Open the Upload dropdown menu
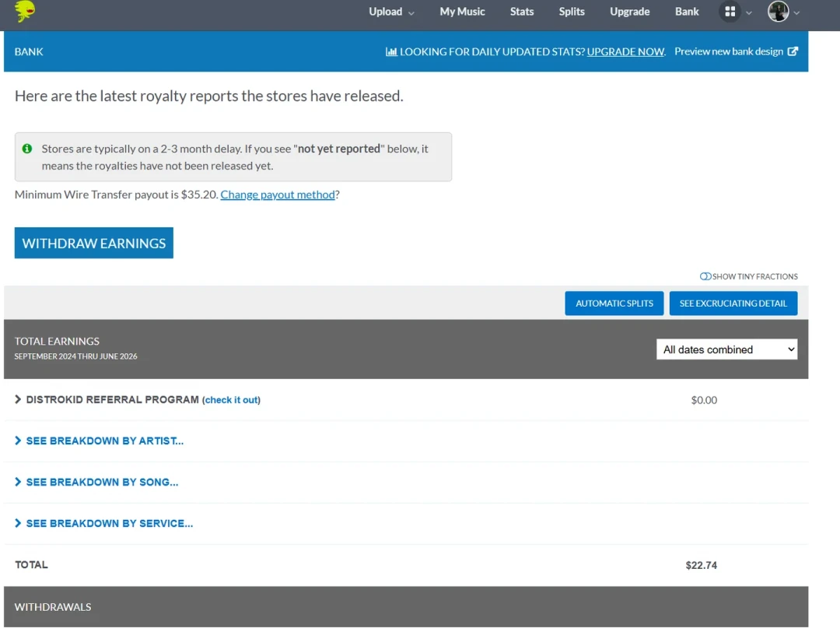This screenshot has height=639, width=840. point(391,12)
